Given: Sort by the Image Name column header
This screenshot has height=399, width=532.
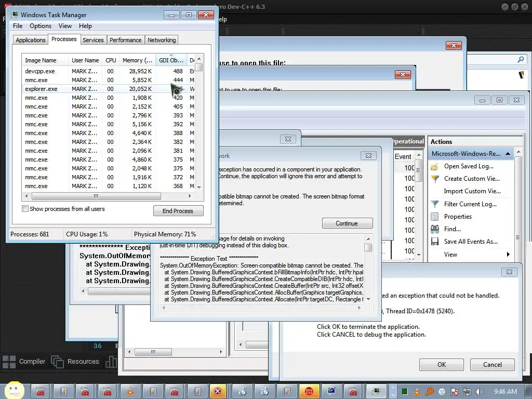Looking at the screenshot, I should pos(45,60).
